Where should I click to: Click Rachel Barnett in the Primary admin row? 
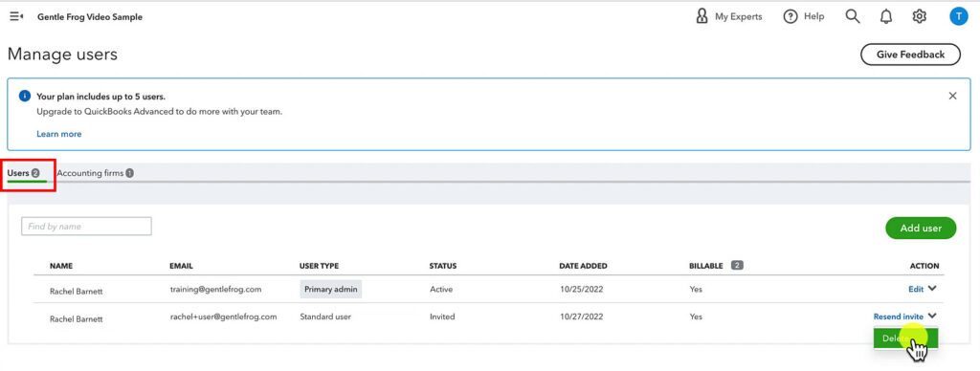click(x=77, y=291)
